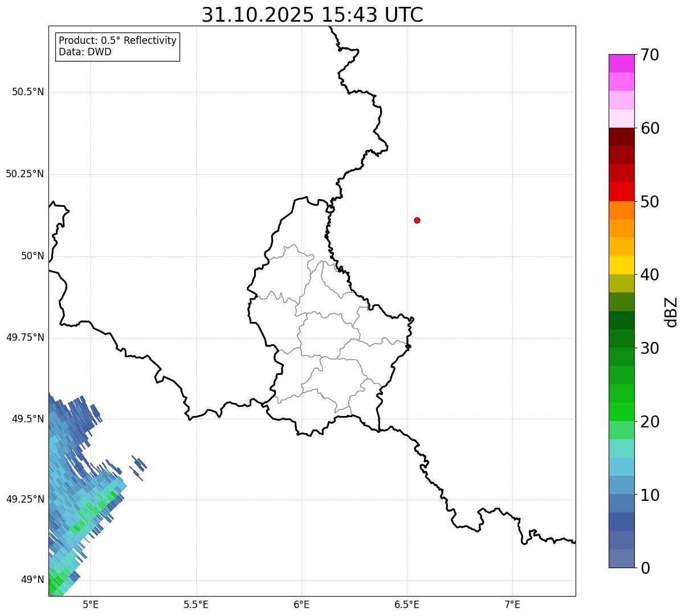Screen dimensions: 685x616
Task: Click the yellow colorbar swatch above 40
Action: [621, 265]
